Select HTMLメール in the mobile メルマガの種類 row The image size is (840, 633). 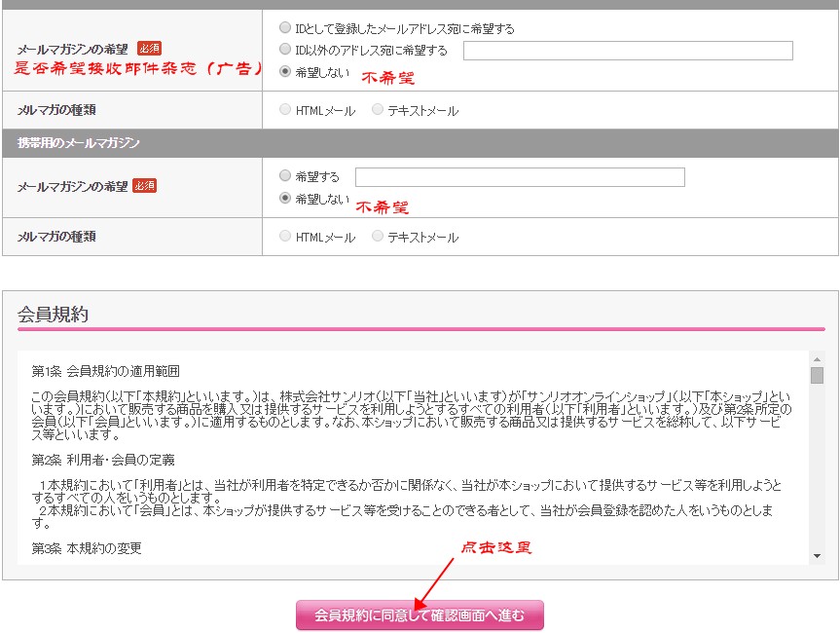click(285, 237)
